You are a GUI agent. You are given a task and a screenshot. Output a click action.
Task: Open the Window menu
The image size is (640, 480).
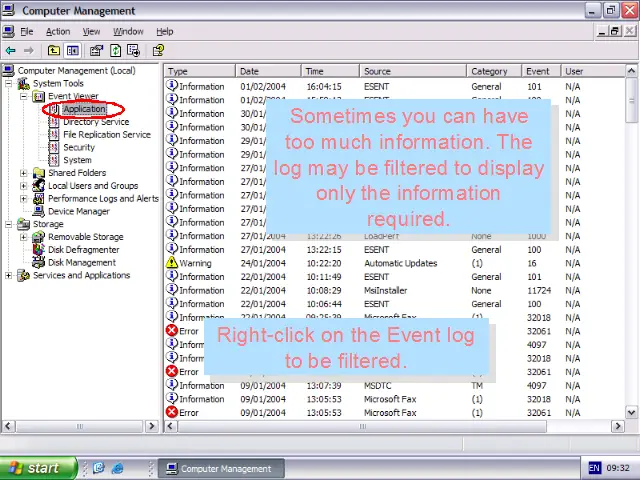pos(128,31)
